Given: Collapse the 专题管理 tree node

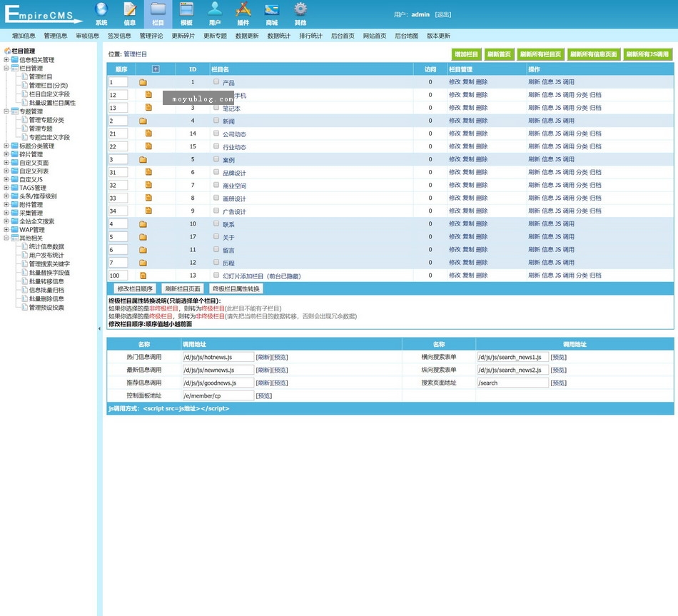Looking at the screenshot, I should [x=6, y=111].
